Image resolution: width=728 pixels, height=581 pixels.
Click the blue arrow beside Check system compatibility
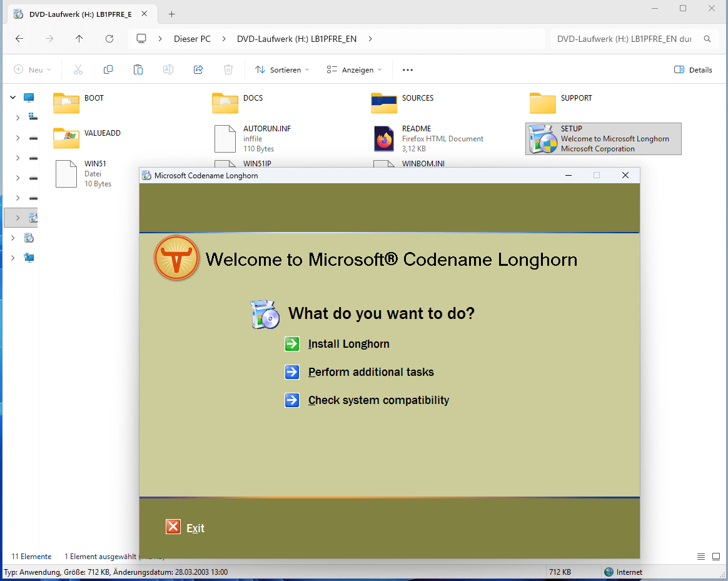[292, 400]
